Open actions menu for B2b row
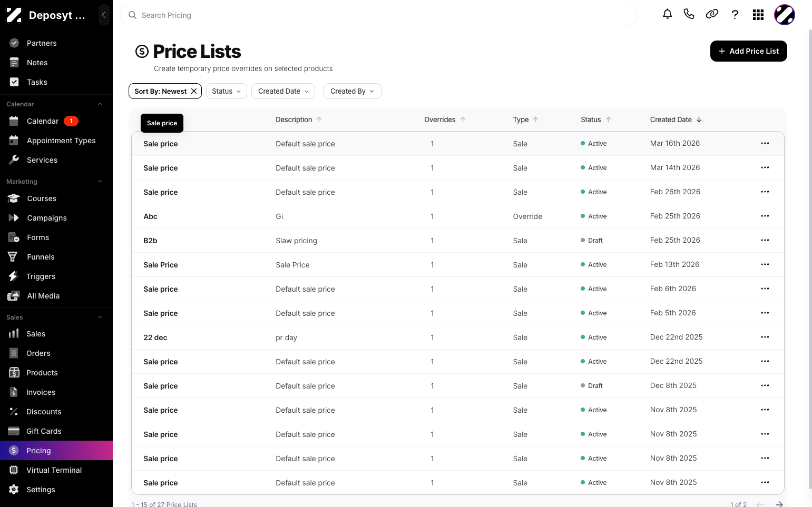Screen dimensions: 812x507 coord(765,240)
